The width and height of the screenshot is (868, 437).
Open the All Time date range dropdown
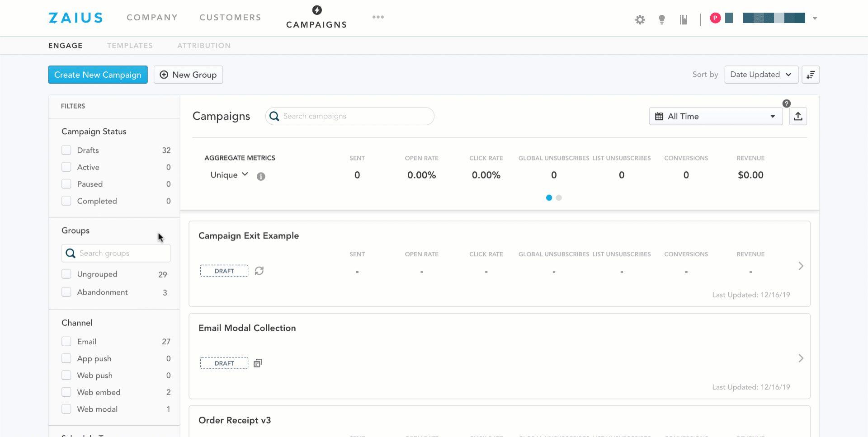[x=716, y=116]
